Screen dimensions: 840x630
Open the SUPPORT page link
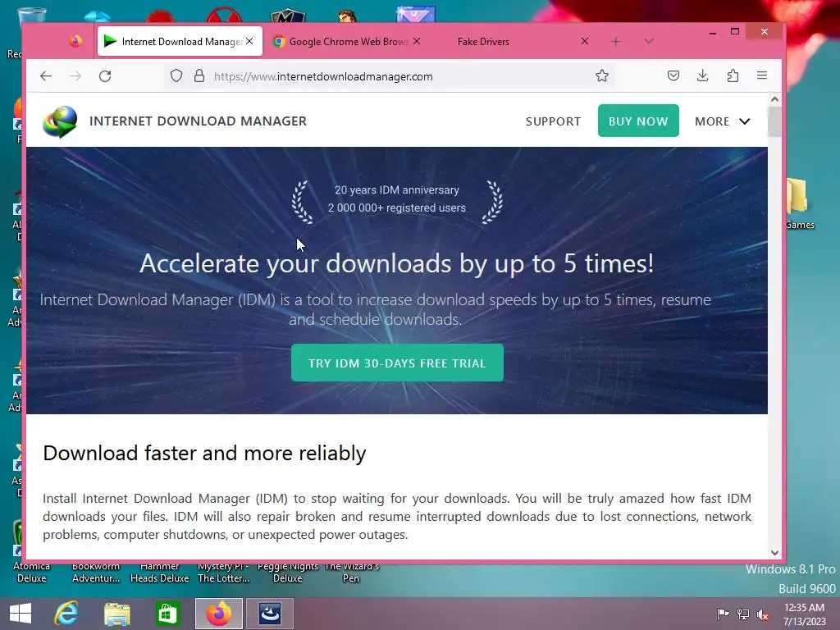(554, 121)
